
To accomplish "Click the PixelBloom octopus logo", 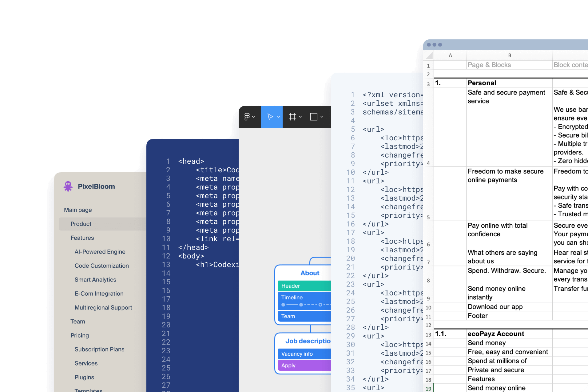I will point(68,186).
